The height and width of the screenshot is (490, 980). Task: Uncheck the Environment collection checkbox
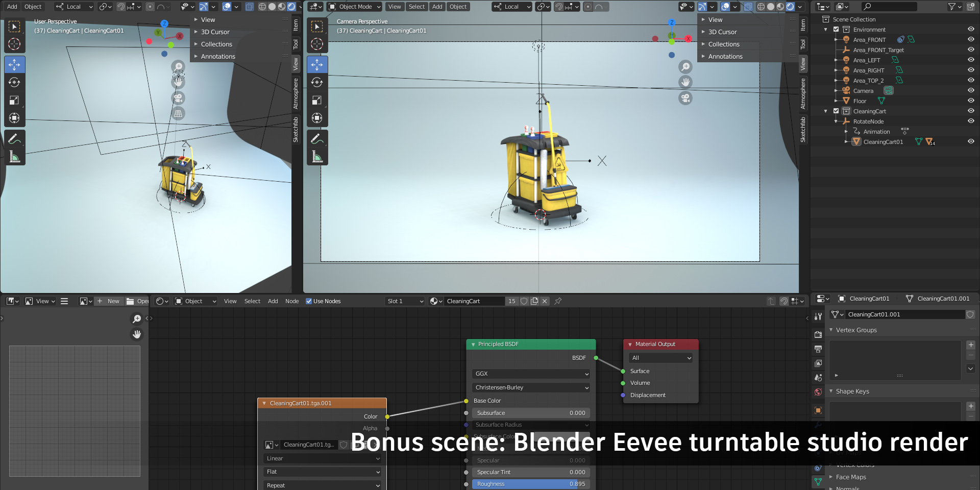pyautogui.click(x=836, y=30)
